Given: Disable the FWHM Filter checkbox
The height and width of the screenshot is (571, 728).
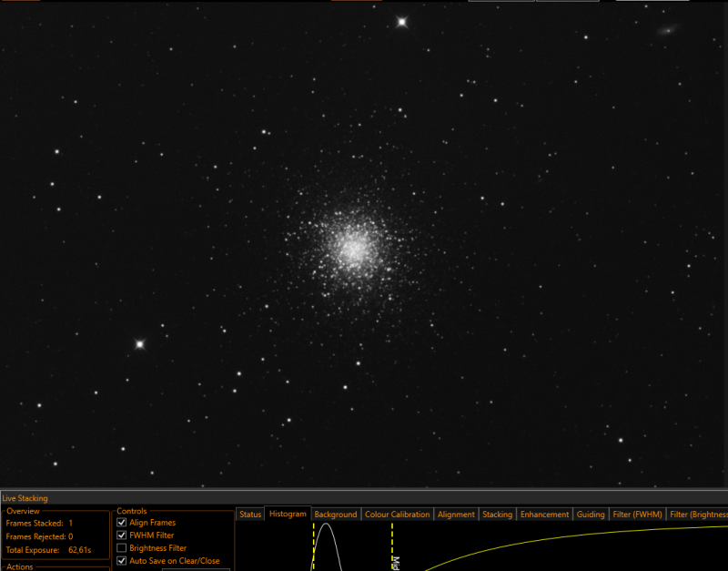Looking at the screenshot, I should pos(122,535).
